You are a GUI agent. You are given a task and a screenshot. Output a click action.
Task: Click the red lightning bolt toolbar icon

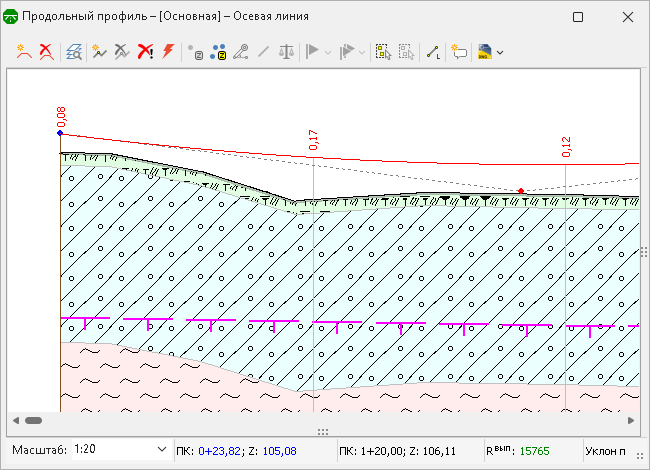[x=168, y=50]
